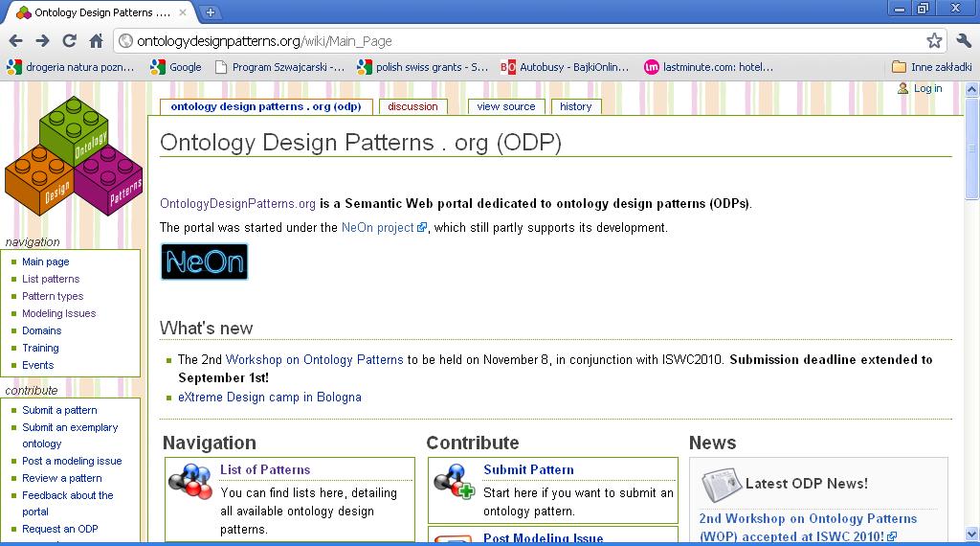Open 'Main page' in the navigation sidebar
Viewport: 980px width, 546px height.
(x=46, y=262)
